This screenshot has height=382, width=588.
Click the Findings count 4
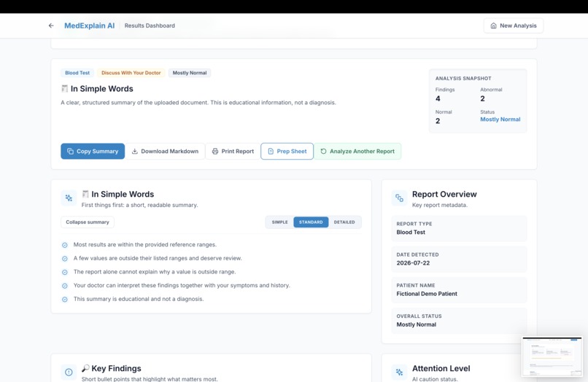[x=438, y=98]
